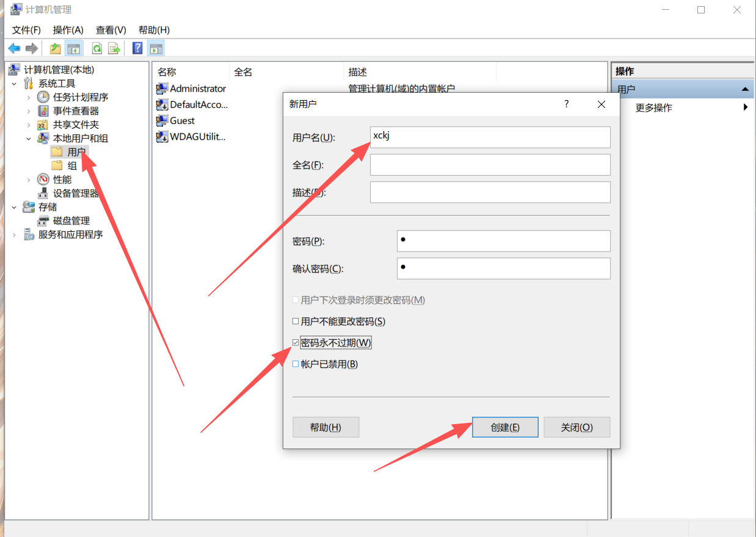Click the refresh toolbar icon
Image resolution: width=756 pixels, height=537 pixels.
pos(96,48)
